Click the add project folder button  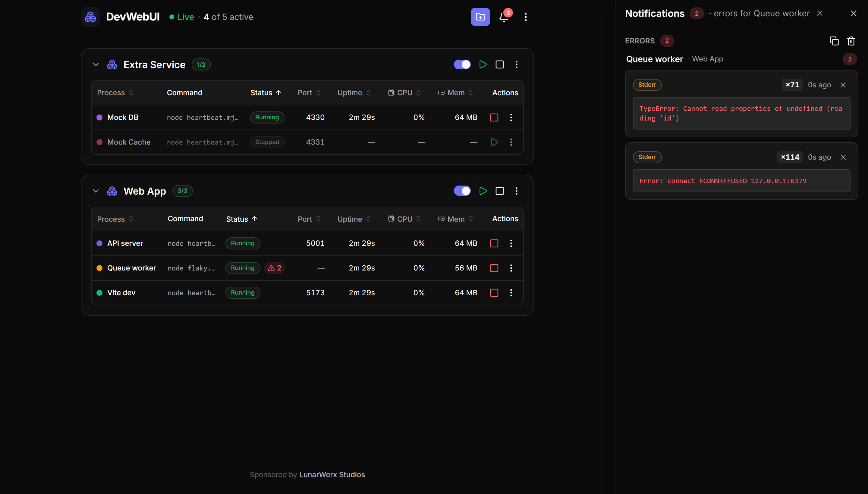[480, 17]
